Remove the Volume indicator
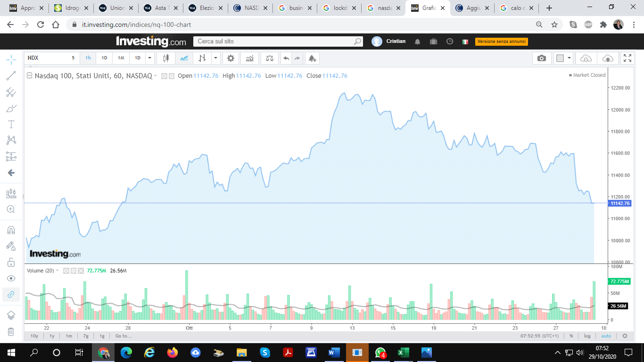The image size is (644, 362). click(x=81, y=271)
